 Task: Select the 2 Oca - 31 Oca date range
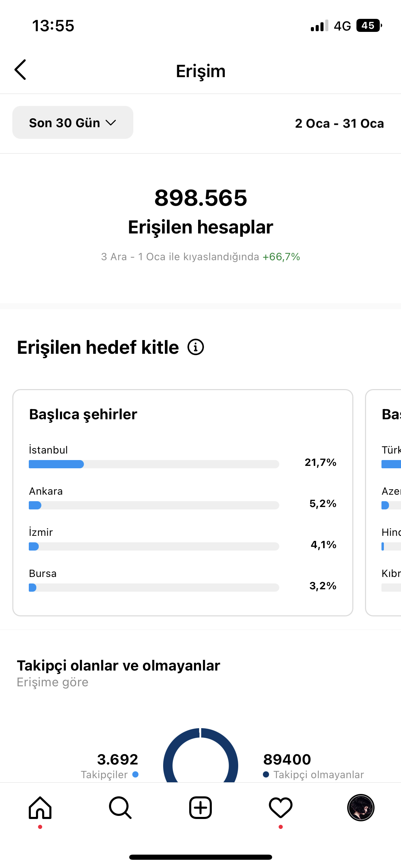click(x=339, y=123)
